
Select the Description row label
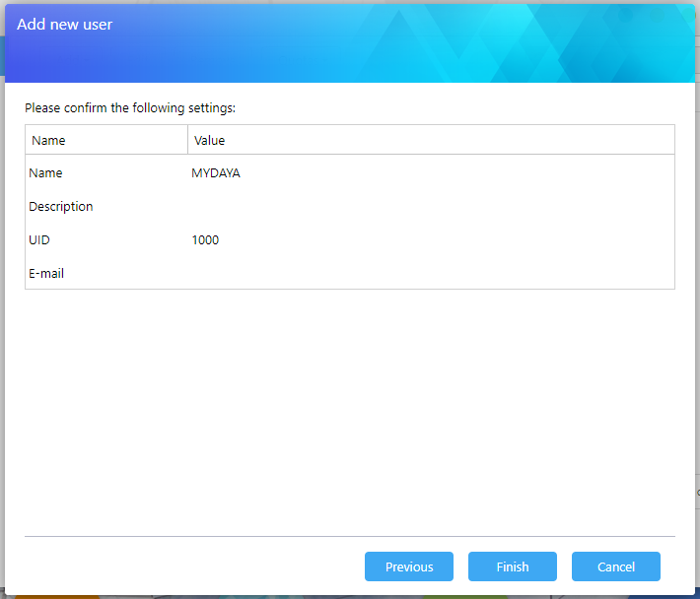[x=61, y=207]
